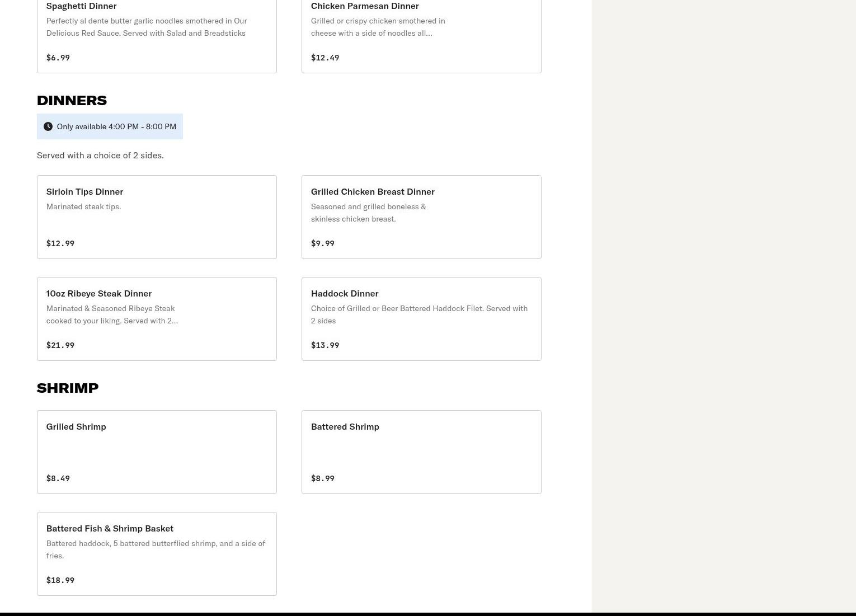
Task: Click the $13.99 haddock price
Action: (325, 345)
